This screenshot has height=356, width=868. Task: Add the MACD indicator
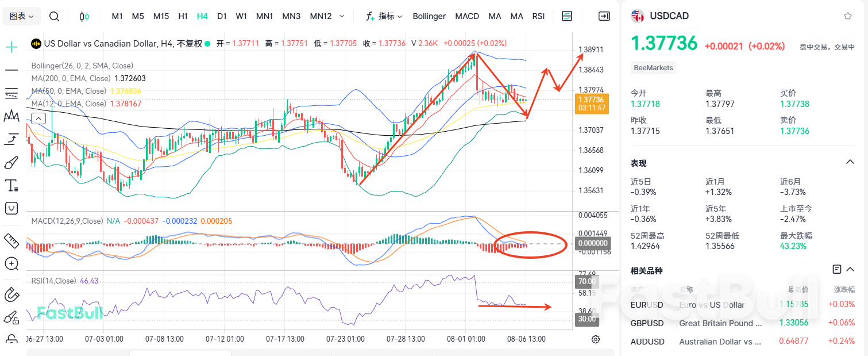467,16
